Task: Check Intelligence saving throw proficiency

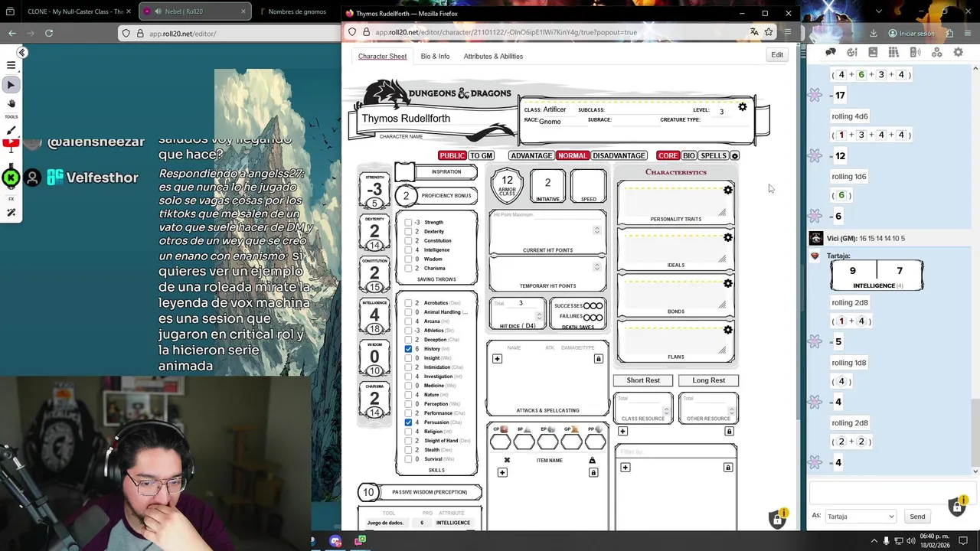Action: tap(408, 250)
